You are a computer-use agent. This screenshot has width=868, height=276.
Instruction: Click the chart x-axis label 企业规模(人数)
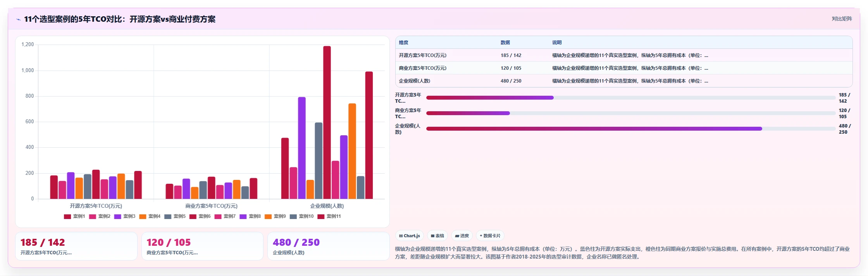(x=327, y=206)
